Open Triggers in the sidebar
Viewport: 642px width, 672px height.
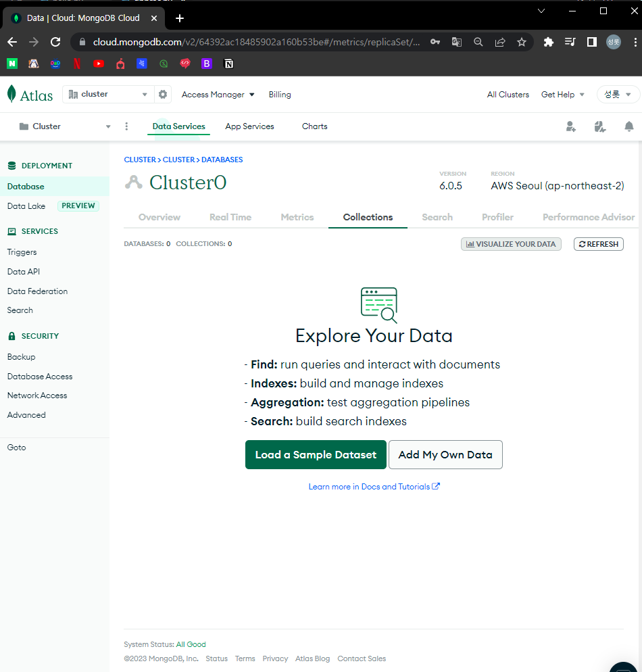click(x=22, y=252)
